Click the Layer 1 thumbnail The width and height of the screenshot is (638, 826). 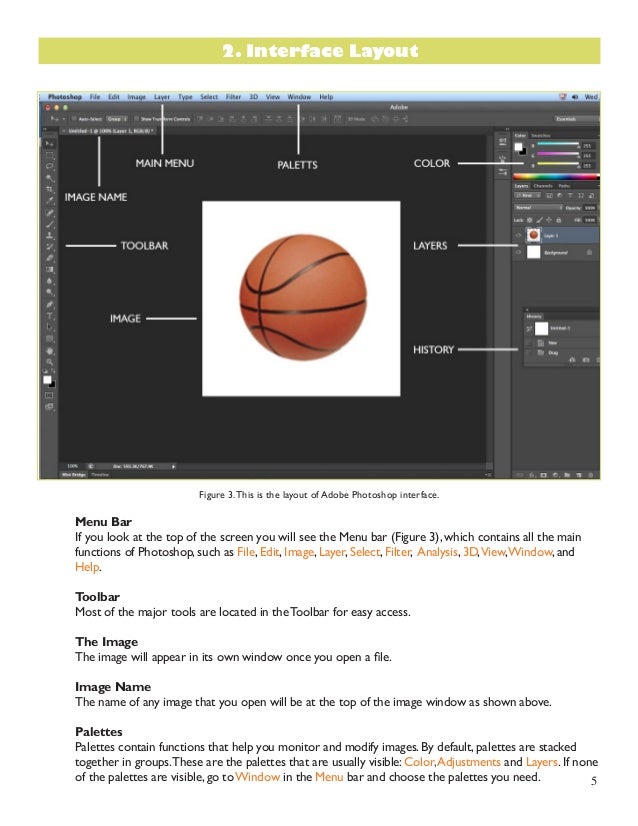pos(534,235)
